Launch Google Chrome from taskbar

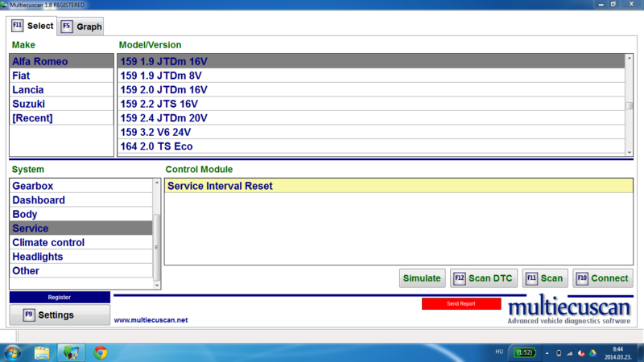point(100,353)
